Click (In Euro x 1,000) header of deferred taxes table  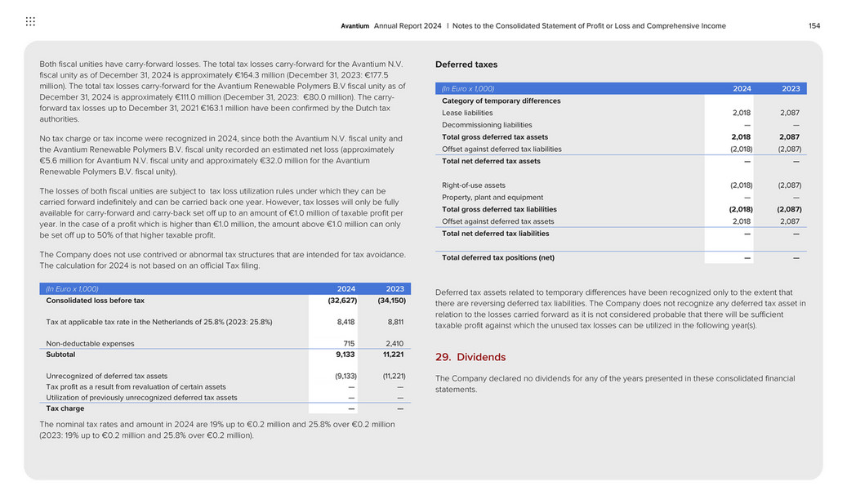[468, 88]
